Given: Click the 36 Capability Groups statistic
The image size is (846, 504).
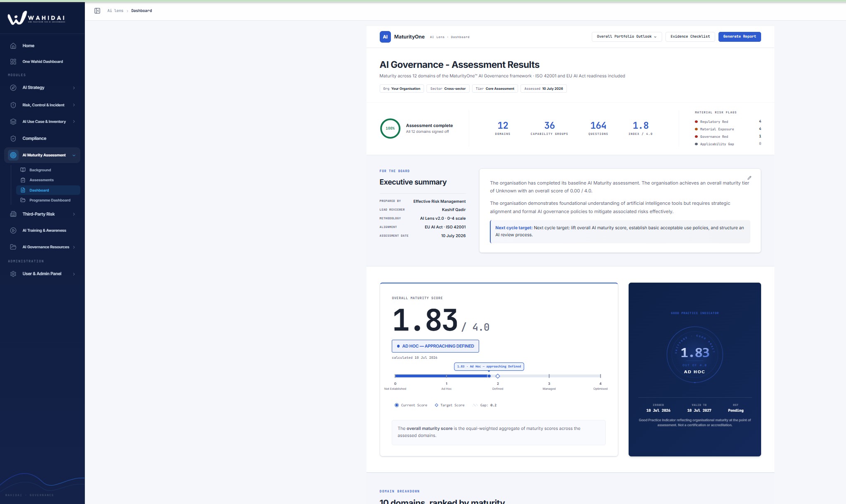Looking at the screenshot, I should (549, 128).
